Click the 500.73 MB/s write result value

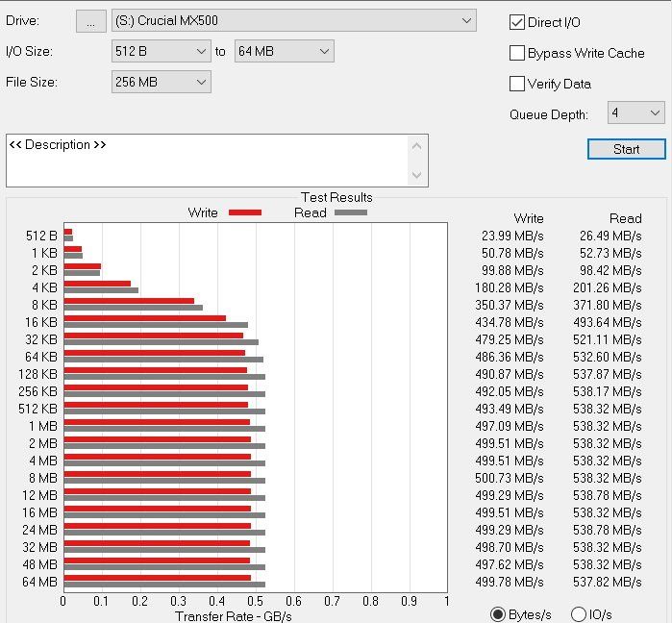pos(510,478)
